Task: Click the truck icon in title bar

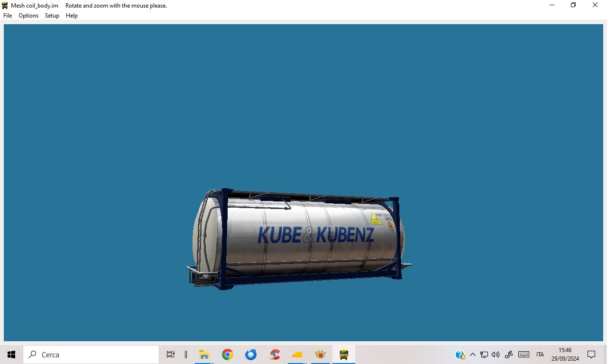Action: tap(5, 5)
